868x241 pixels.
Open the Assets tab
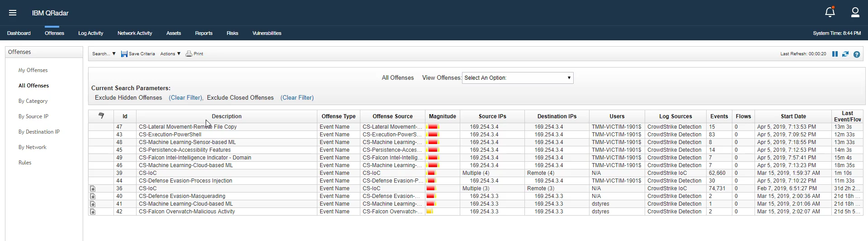(x=174, y=33)
